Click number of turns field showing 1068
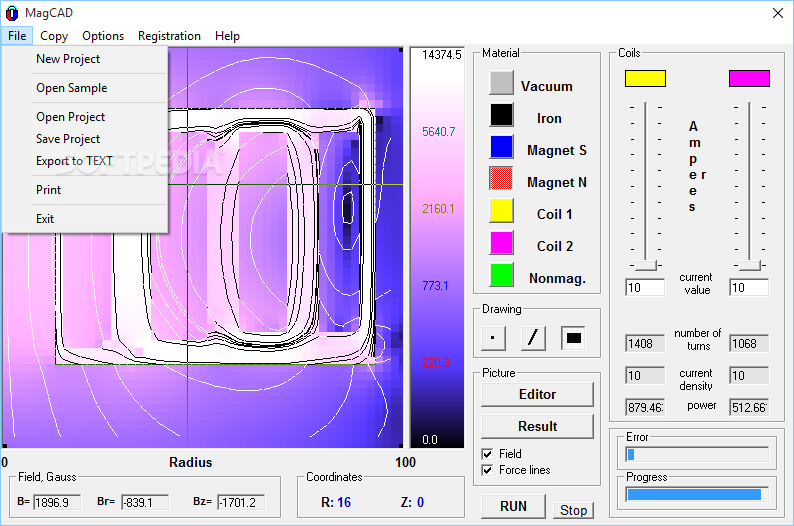Viewport: 794px width, 526px height. [x=749, y=344]
